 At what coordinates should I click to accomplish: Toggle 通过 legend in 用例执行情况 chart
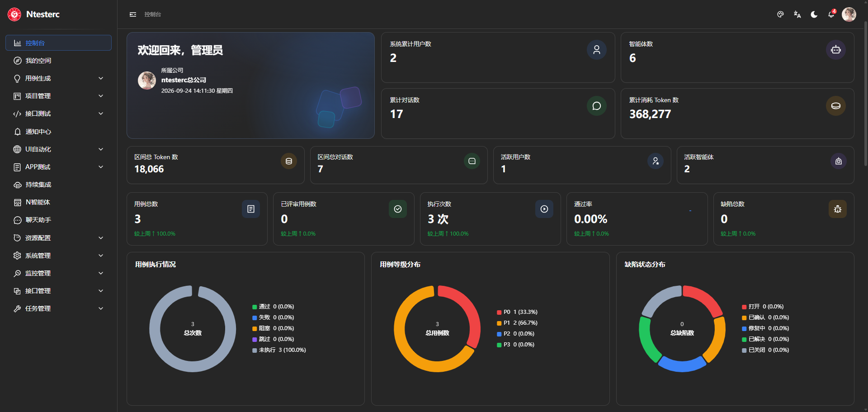coord(273,307)
